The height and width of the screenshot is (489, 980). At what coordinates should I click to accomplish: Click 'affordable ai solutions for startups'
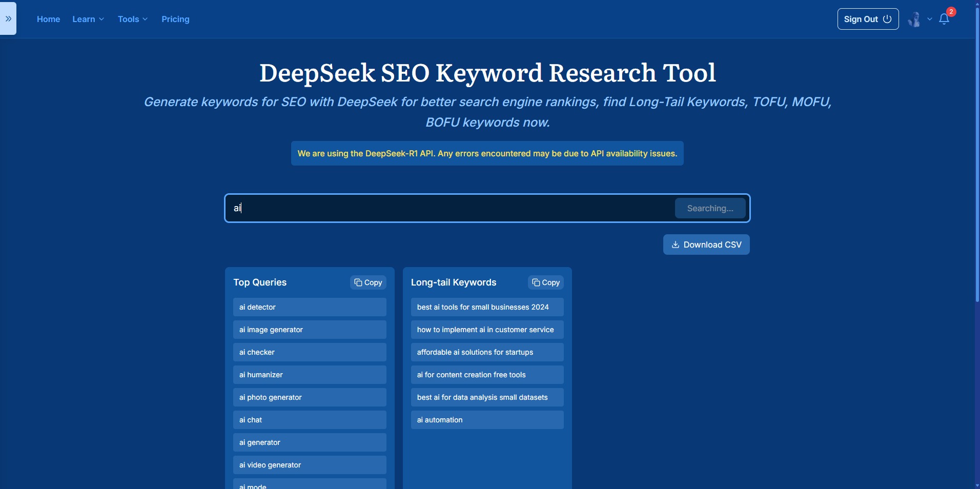tap(487, 352)
